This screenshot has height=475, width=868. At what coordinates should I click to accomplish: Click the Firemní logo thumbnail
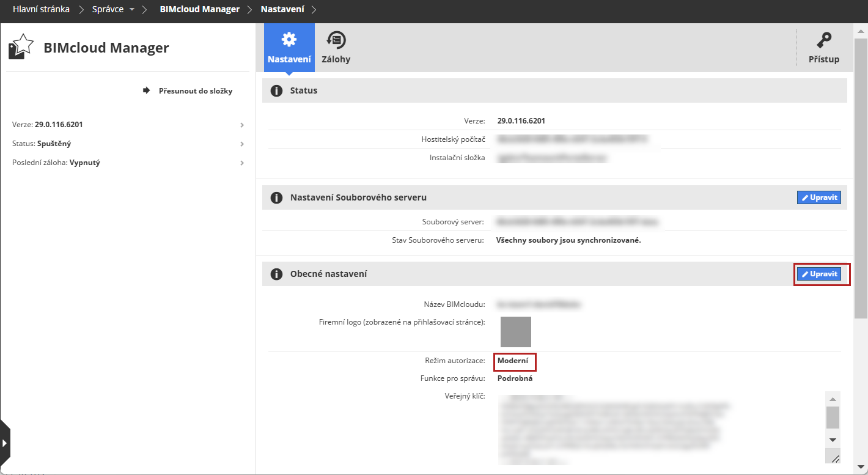tap(516, 332)
